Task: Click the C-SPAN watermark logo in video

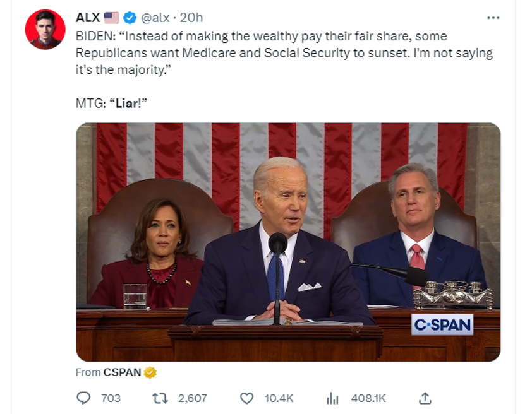Action: 442,325
